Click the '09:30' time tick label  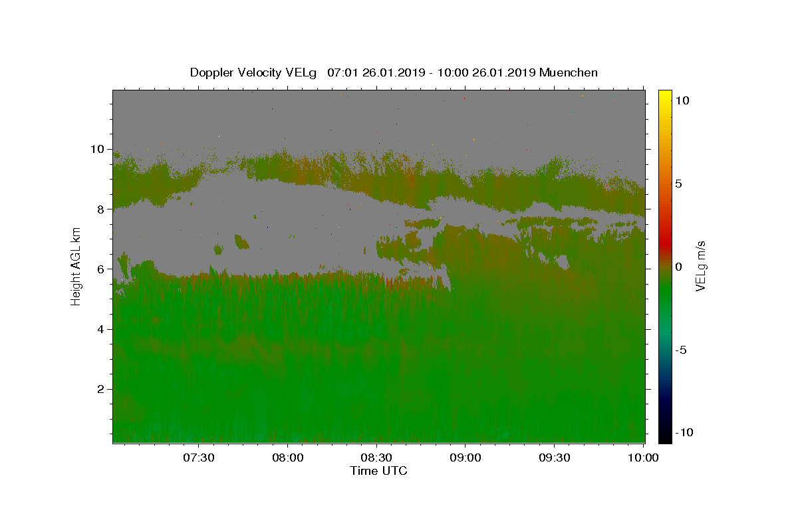(554, 458)
